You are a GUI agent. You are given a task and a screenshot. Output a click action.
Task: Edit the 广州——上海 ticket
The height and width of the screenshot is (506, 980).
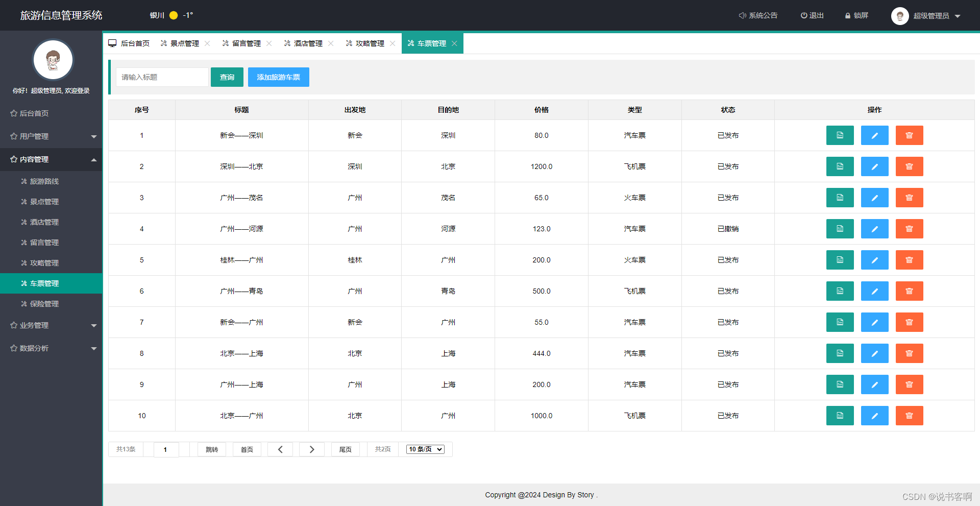[874, 384]
